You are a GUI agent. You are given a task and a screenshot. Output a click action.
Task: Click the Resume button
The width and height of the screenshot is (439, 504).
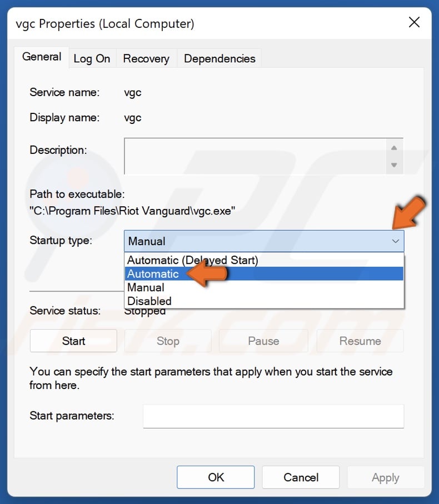[x=360, y=341]
